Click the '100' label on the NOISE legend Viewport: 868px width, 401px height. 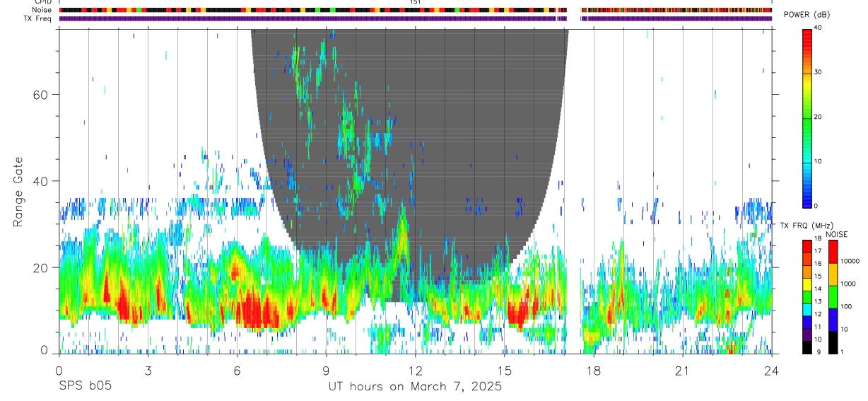(x=847, y=307)
